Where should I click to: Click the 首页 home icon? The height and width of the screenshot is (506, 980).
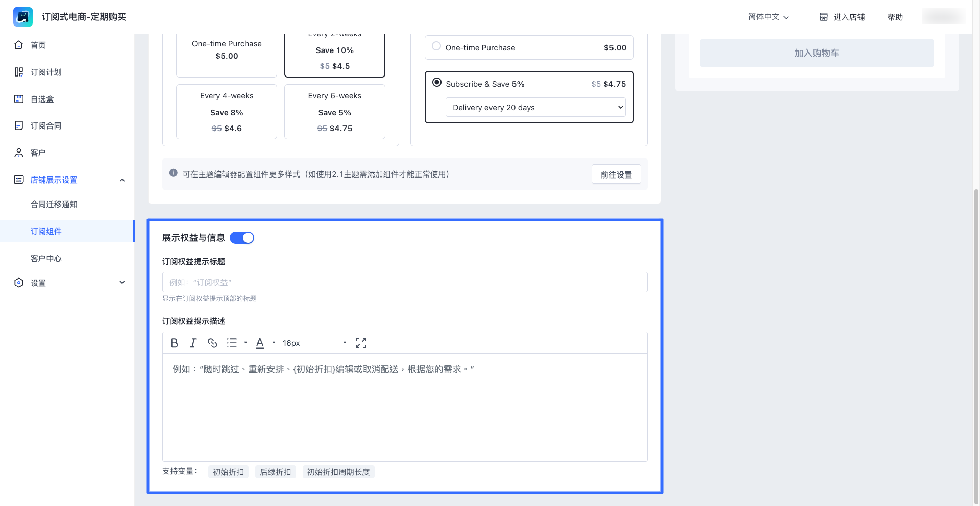(19, 45)
